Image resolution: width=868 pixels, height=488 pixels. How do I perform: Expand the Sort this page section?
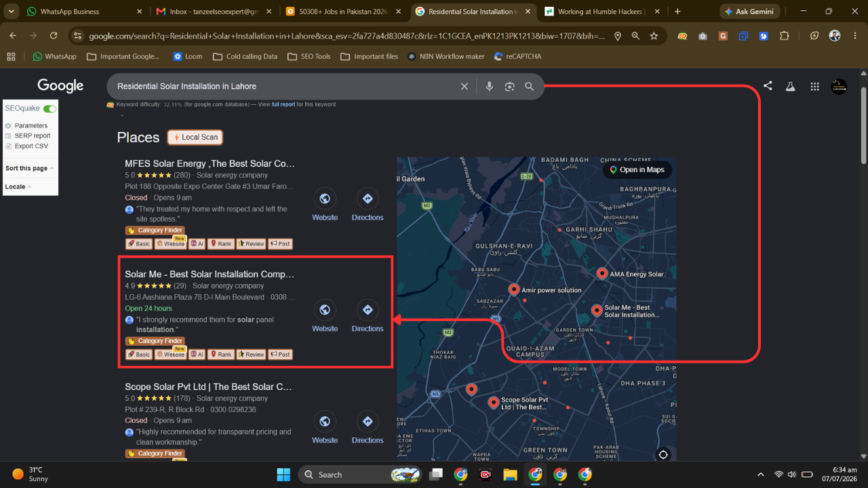30,168
